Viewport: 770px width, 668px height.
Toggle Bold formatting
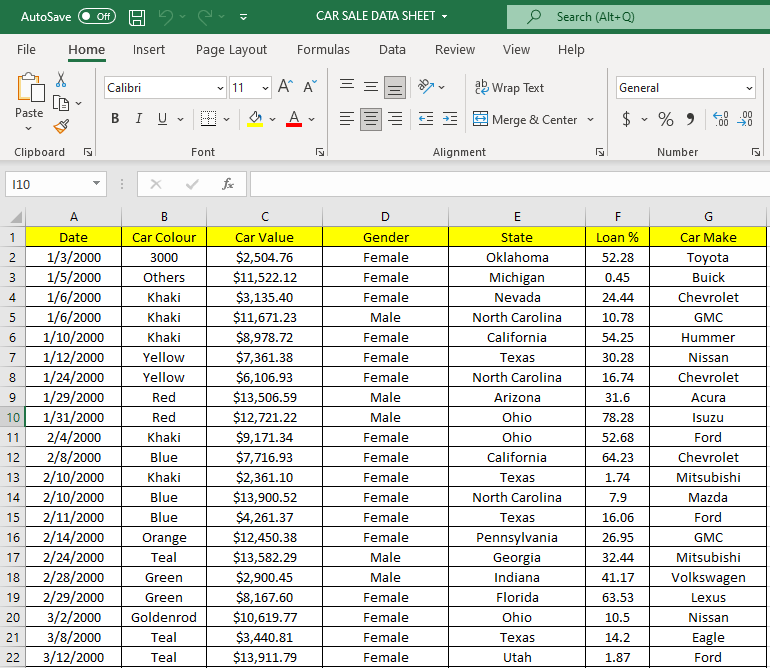click(x=115, y=118)
